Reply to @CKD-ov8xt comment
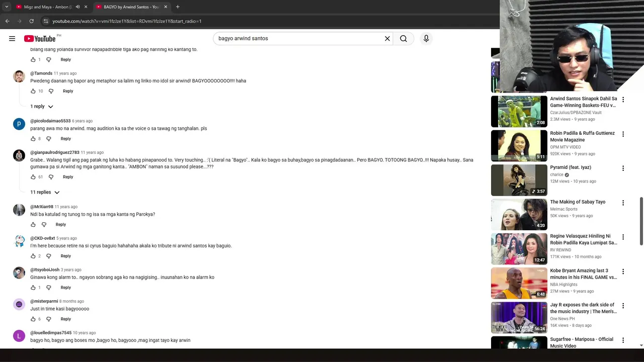 pyautogui.click(x=66, y=256)
